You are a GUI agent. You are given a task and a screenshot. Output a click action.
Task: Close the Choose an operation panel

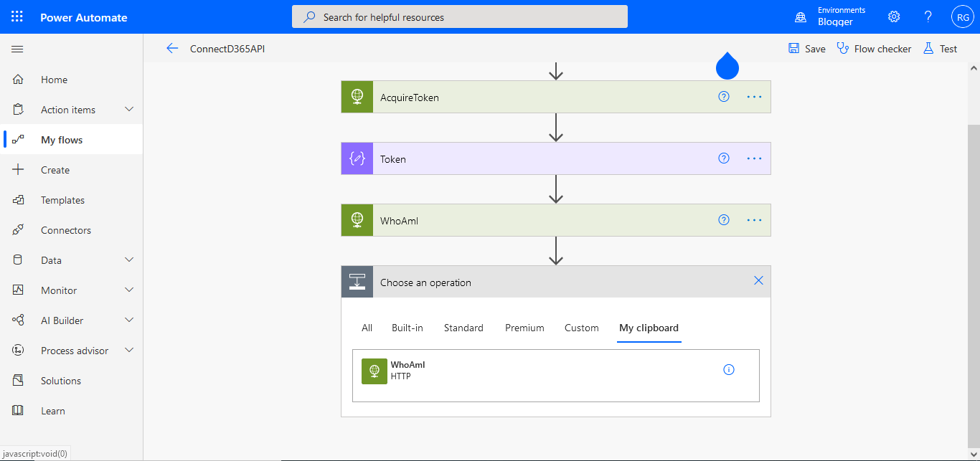[x=758, y=281]
